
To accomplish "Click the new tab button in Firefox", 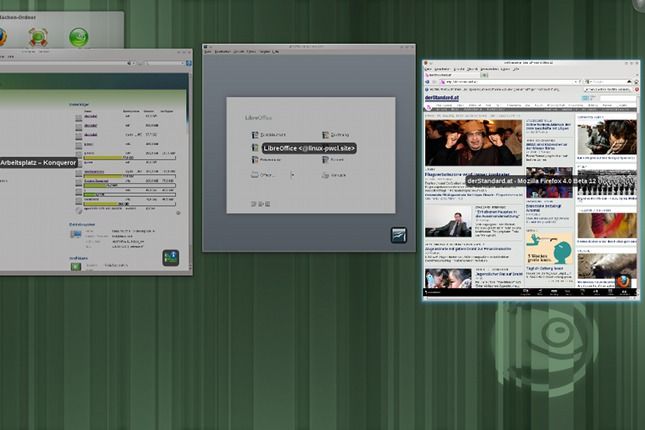I will coord(485,75).
